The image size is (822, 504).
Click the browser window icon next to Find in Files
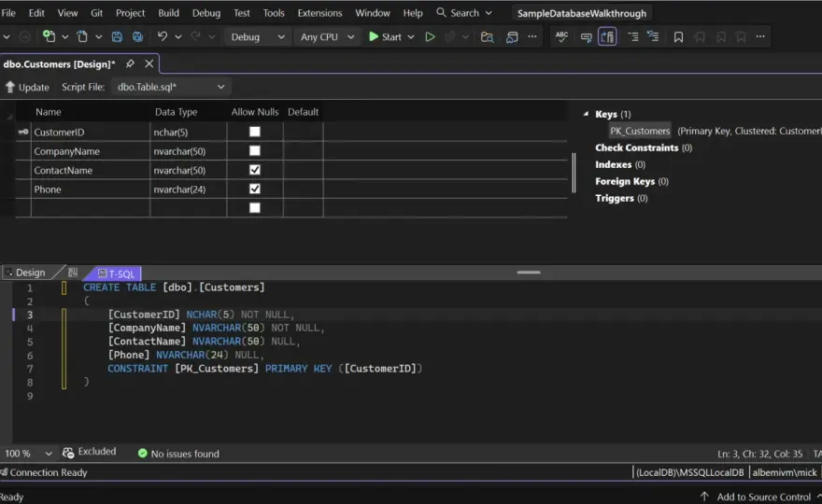tap(512, 36)
